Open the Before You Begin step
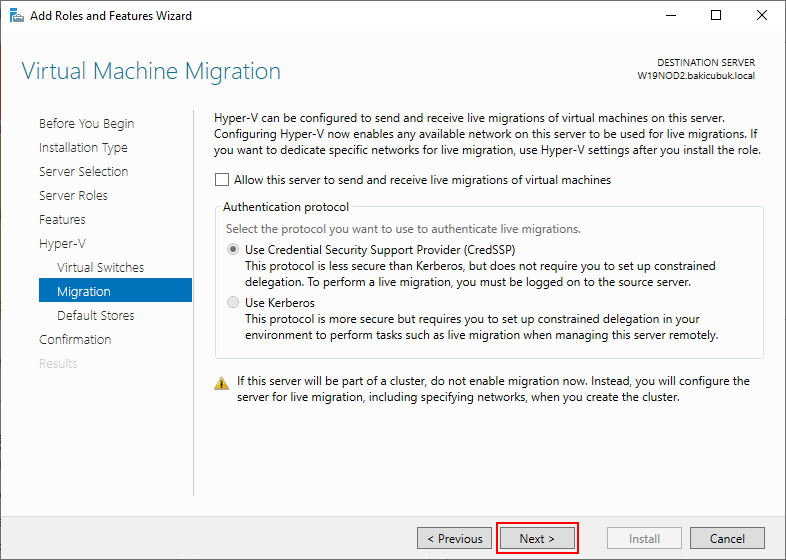The image size is (786, 560). point(87,123)
